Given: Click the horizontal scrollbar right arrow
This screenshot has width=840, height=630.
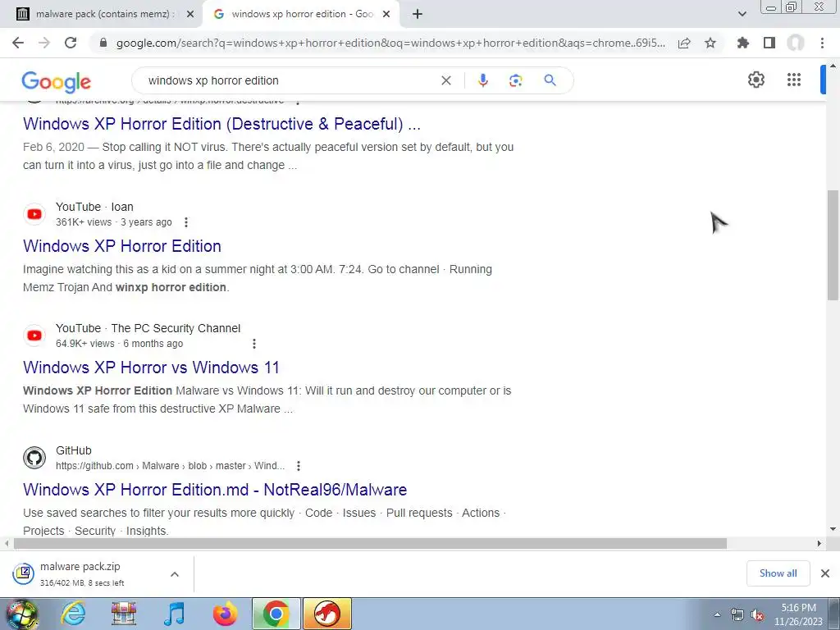Looking at the screenshot, I should (819, 543).
